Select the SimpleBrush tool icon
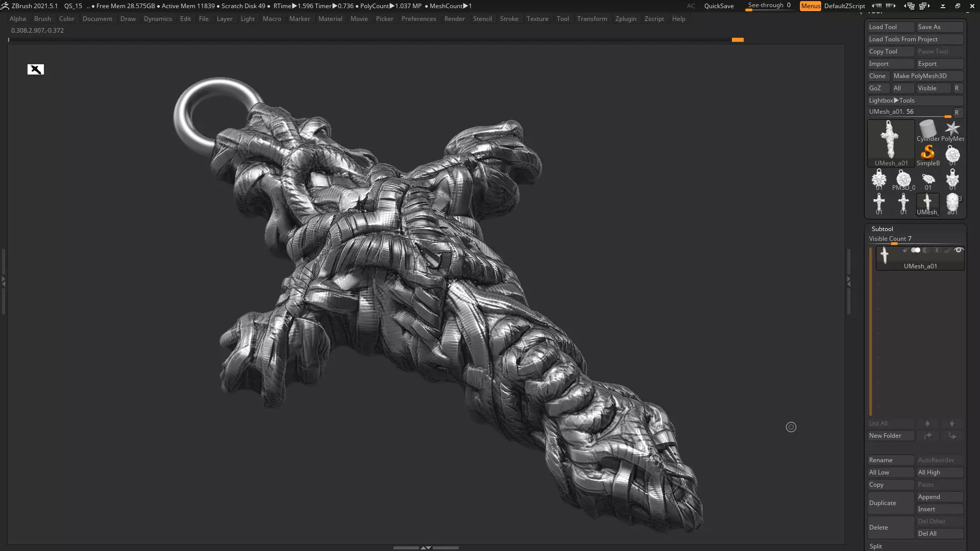The image size is (980, 551). click(x=927, y=156)
